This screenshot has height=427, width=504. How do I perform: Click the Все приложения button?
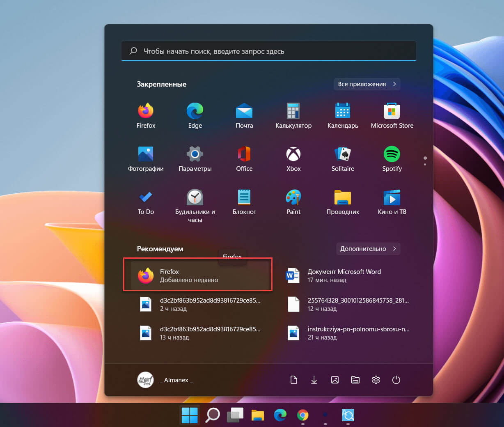(367, 84)
